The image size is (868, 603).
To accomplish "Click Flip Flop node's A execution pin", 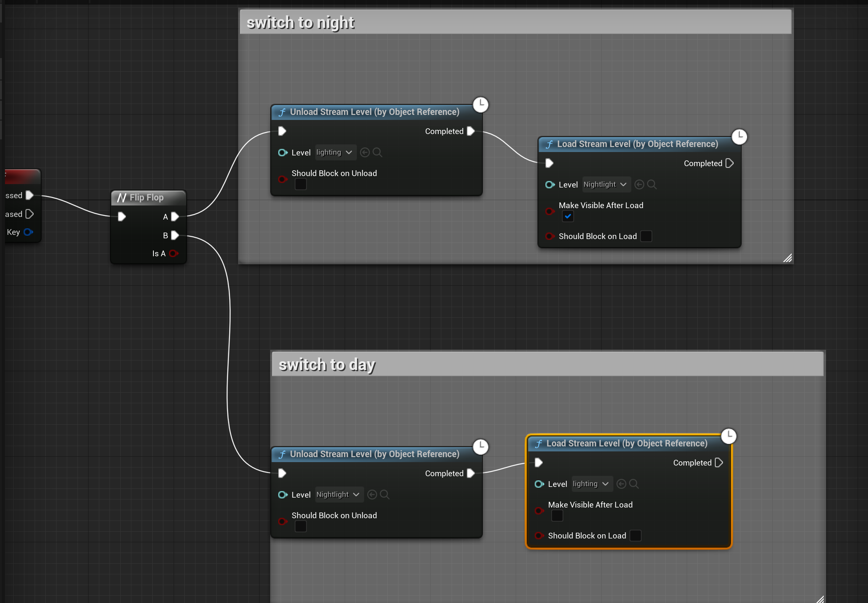I will 175,217.
